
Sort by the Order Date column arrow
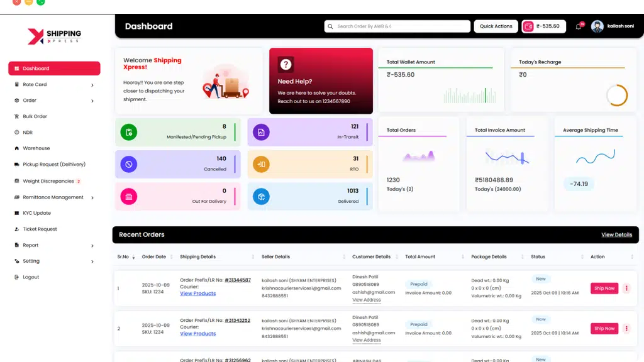(x=171, y=257)
